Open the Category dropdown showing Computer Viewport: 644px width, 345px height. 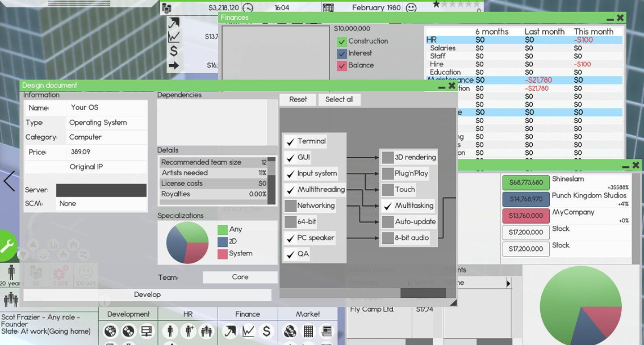106,137
